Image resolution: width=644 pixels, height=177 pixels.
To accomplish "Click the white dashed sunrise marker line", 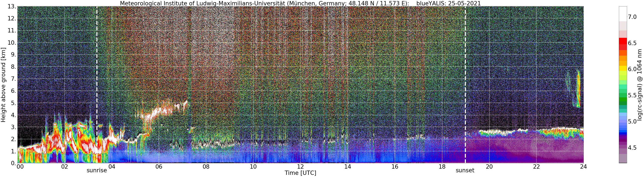I will [97, 85].
